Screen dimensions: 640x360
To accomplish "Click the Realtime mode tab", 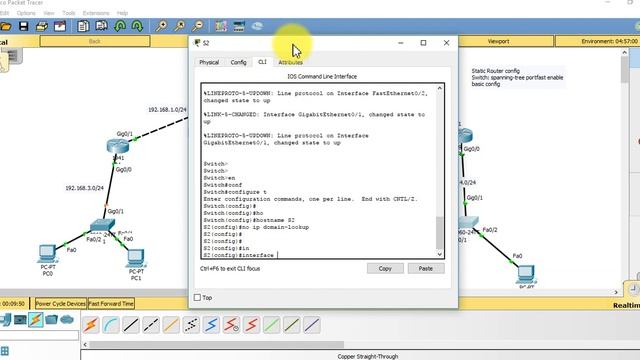I will (626, 305).
